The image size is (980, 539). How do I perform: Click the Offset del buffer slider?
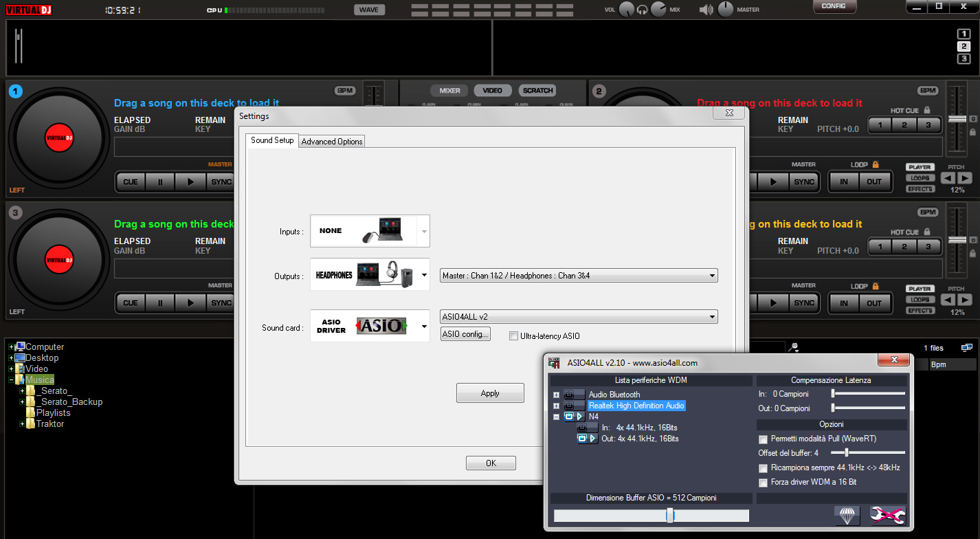868,452
